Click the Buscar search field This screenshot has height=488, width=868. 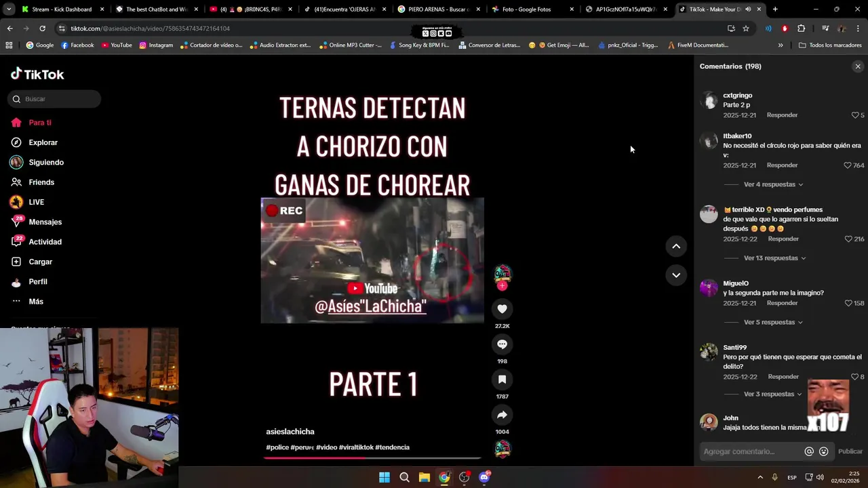tap(54, 99)
